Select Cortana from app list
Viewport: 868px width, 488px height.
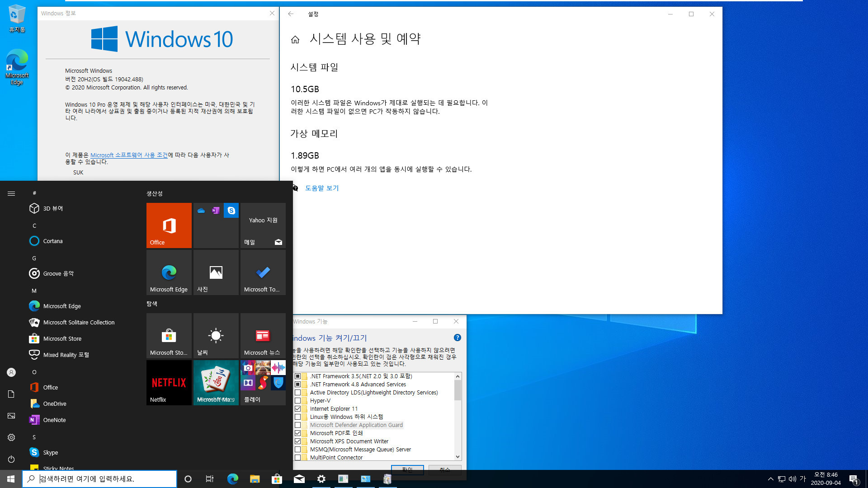(x=53, y=241)
